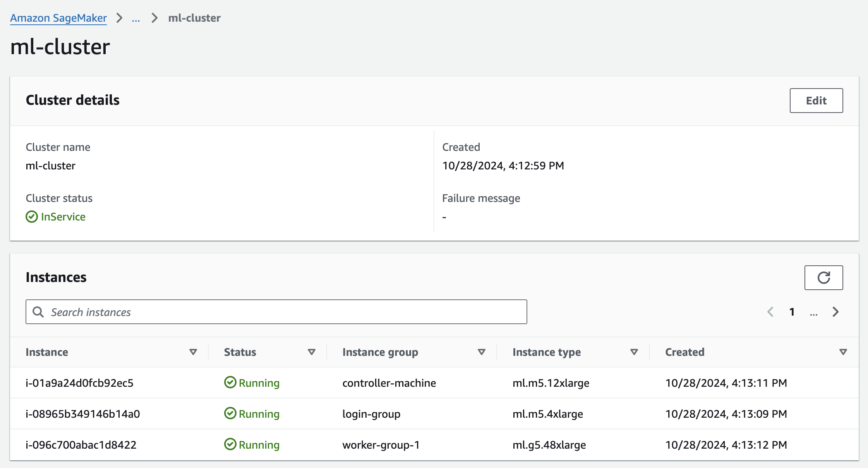Select page 1 in pagination
Image resolution: width=868 pixels, height=468 pixels.
tap(792, 312)
